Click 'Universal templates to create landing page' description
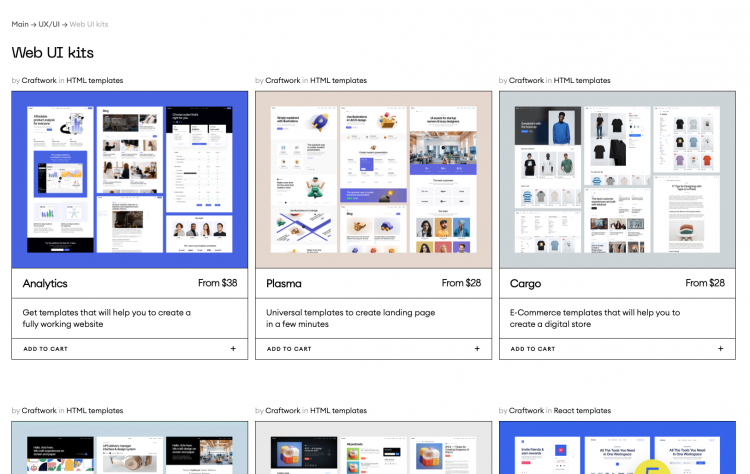 tap(351, 318)
